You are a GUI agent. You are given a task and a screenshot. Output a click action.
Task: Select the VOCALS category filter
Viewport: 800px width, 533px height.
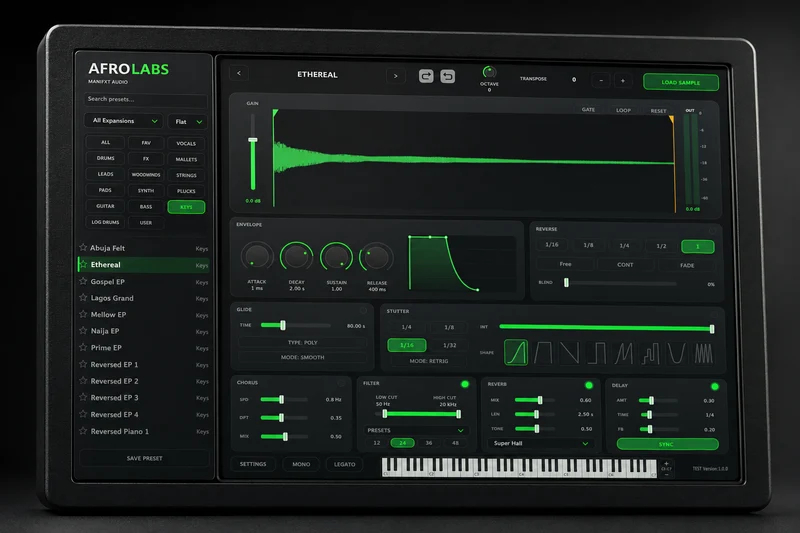click(186, 143)
